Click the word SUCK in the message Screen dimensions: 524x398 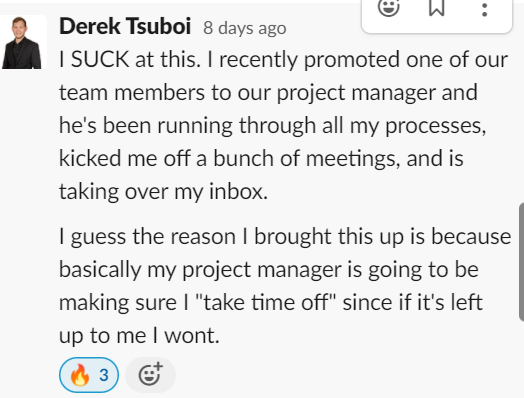coord(100,59)
